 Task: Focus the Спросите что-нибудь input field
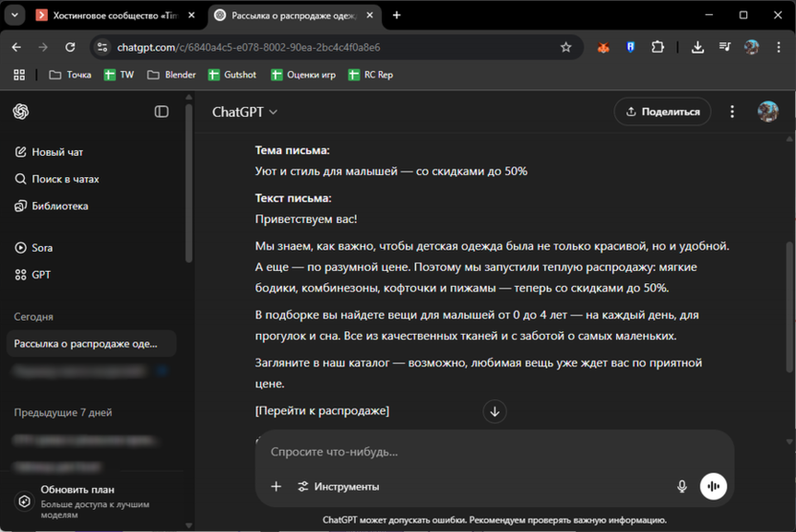pos(495,452)
